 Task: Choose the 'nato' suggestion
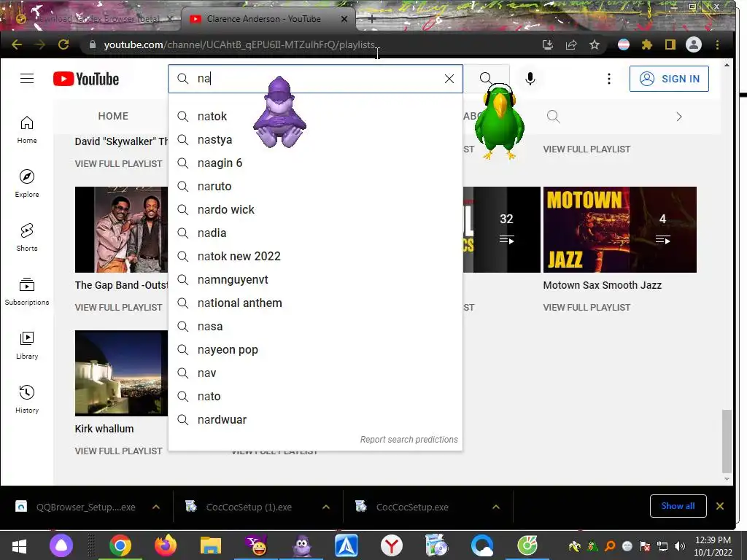click(x=315, y=396)
